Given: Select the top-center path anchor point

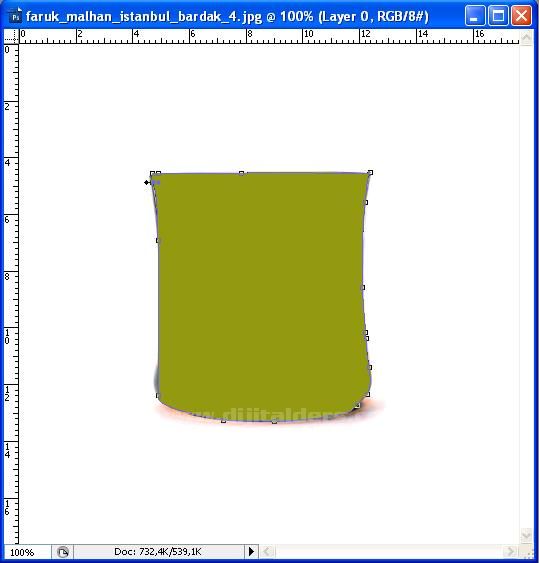Looking at the screenshot, I should (242, 173).
